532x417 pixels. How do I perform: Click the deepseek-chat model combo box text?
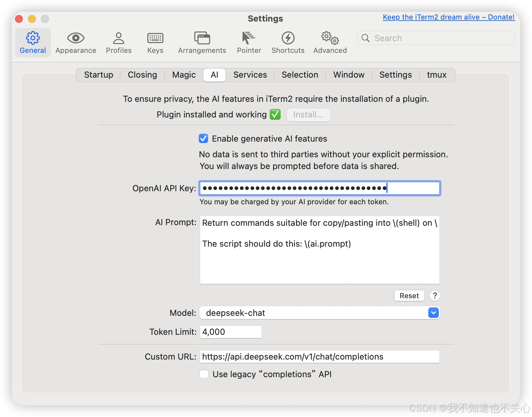[x=235, y=313]
